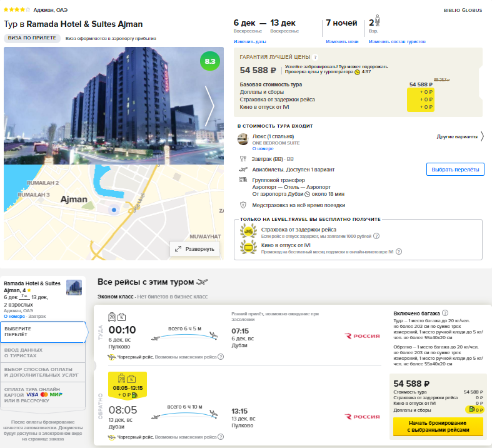492x448 pixels.
Task: Click the main hotel photo
Action: pos(114,106)
